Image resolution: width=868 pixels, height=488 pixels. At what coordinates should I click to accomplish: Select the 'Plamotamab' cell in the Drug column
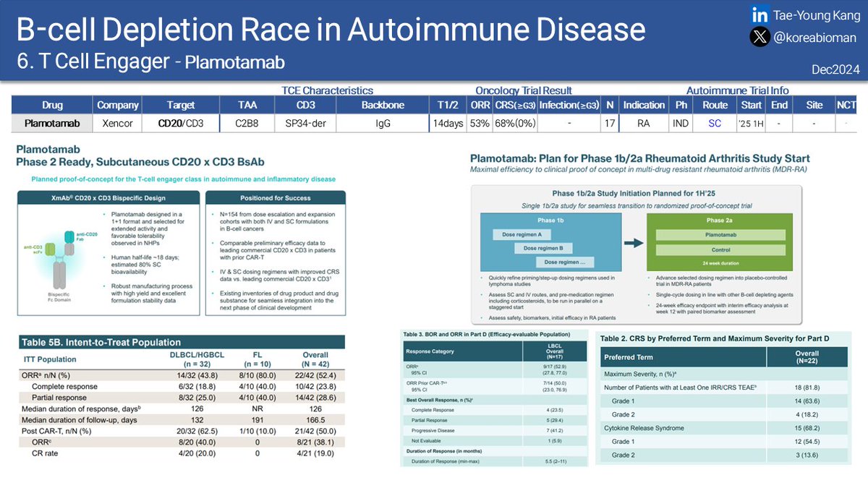52,124
